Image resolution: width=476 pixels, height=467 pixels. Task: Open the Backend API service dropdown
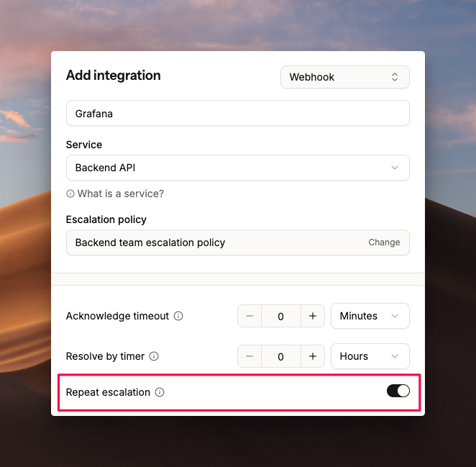(x=238, y=168)
